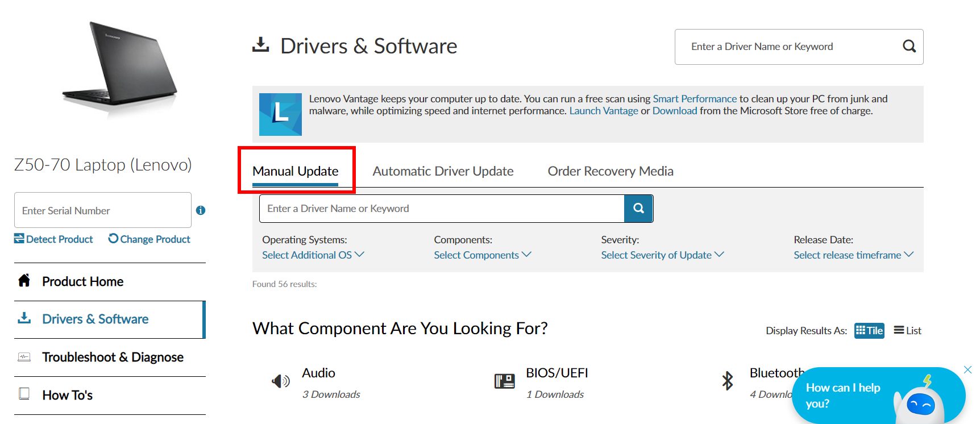Click the "What Component Are You Looking For?" heading
This screenshot has height=424, width=980.
coord(400,329)
